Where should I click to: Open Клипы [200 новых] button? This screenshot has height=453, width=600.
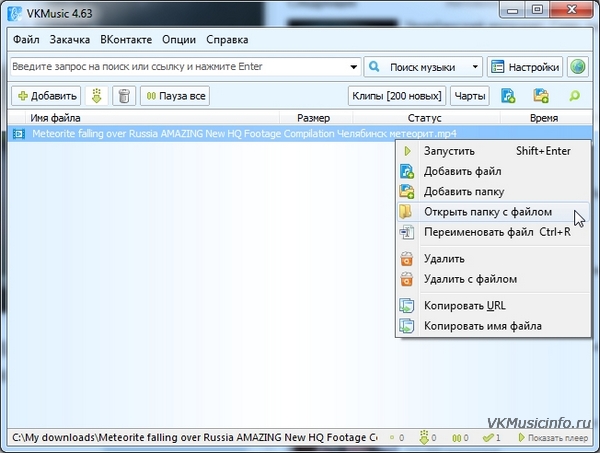397,96
